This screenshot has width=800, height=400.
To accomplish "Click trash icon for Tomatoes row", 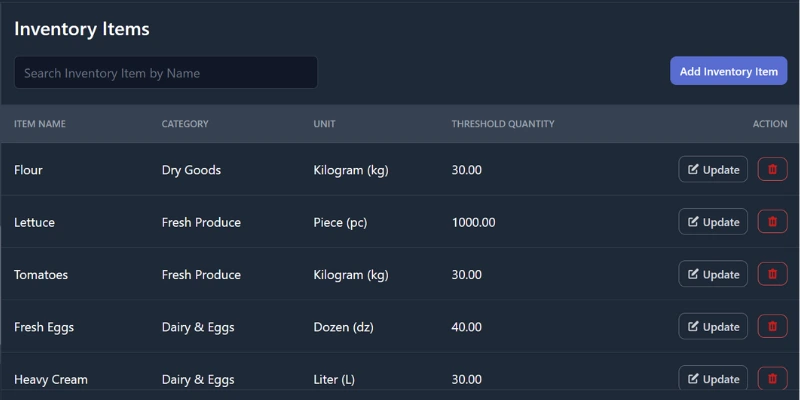I will (772, 274).
